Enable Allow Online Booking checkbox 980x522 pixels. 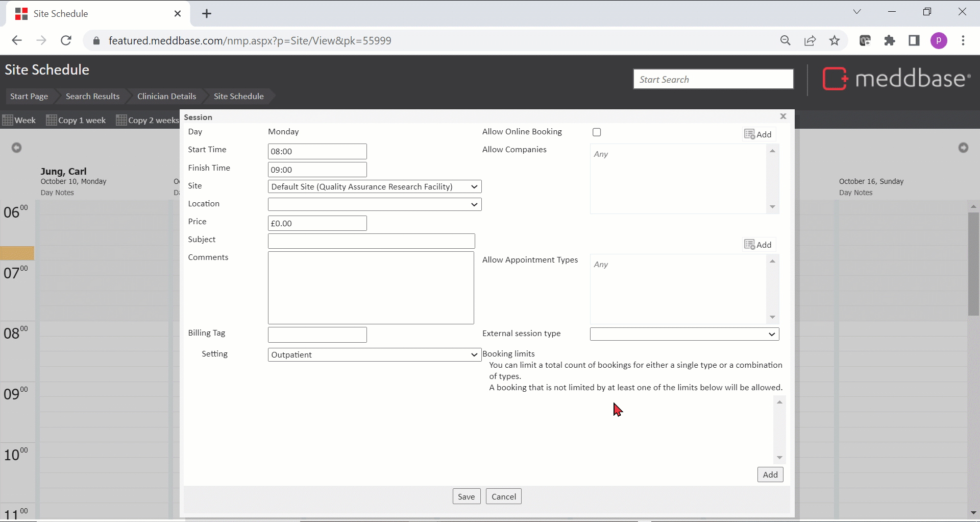(x=597, y=132)
